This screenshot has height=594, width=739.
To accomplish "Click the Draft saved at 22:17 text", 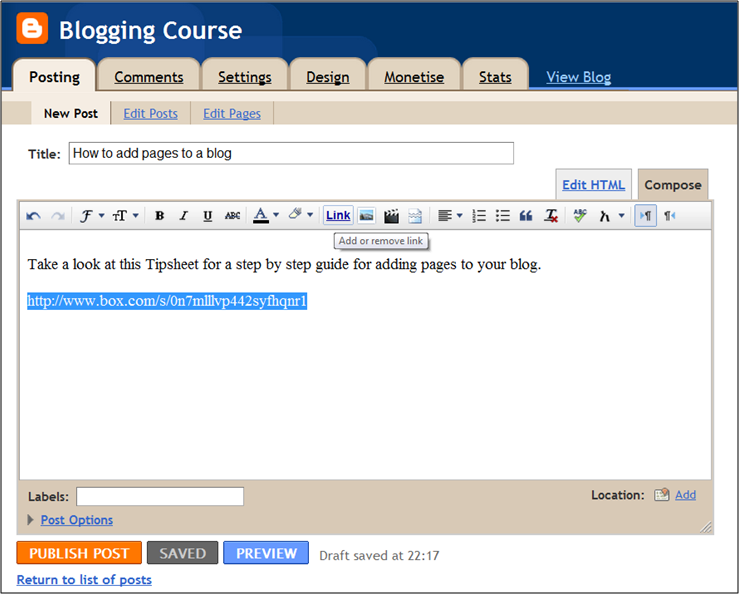I will tap(379, 555).
